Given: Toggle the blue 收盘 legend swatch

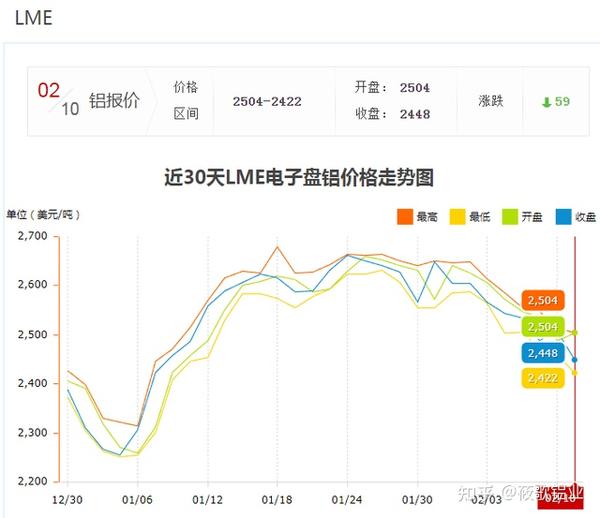Looking at the screenshot, I should (x=563, y=217).
